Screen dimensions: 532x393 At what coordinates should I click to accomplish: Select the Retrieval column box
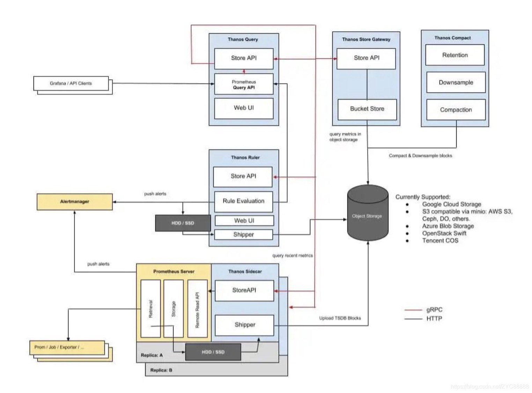pyautogui.click(x=151, y=309)
